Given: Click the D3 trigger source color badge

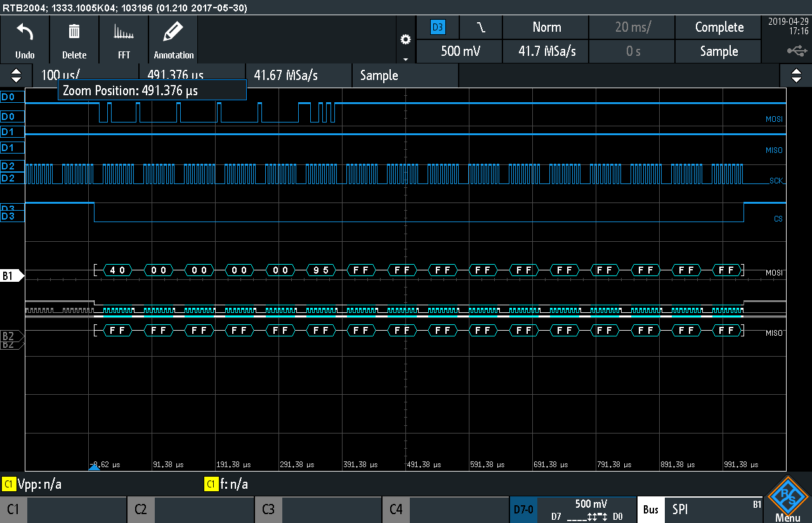Looking at the screenshot, I should (438, 27).
